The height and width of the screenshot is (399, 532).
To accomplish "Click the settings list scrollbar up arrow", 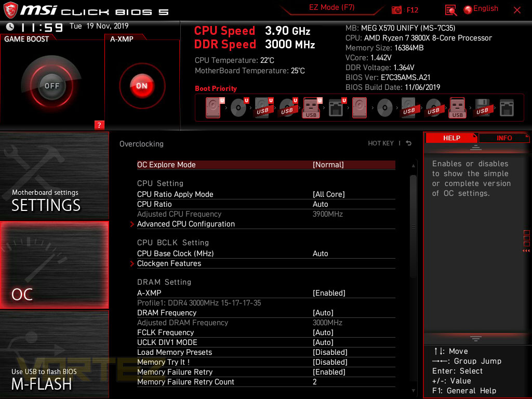I will point(413,166).
